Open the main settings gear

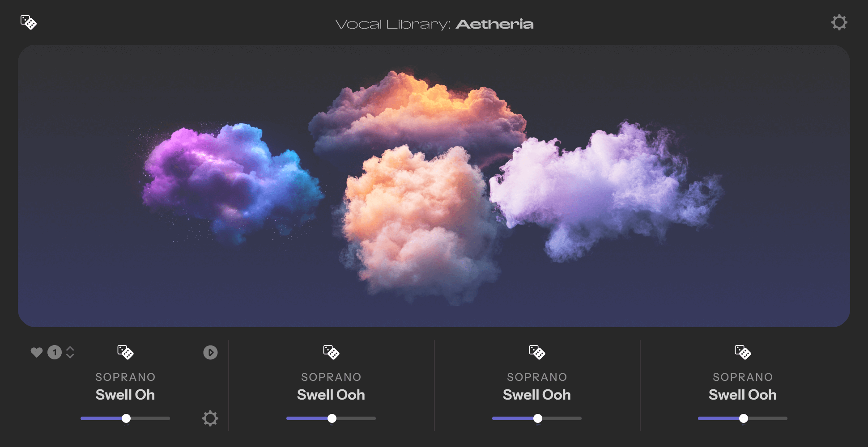(839, 22)
